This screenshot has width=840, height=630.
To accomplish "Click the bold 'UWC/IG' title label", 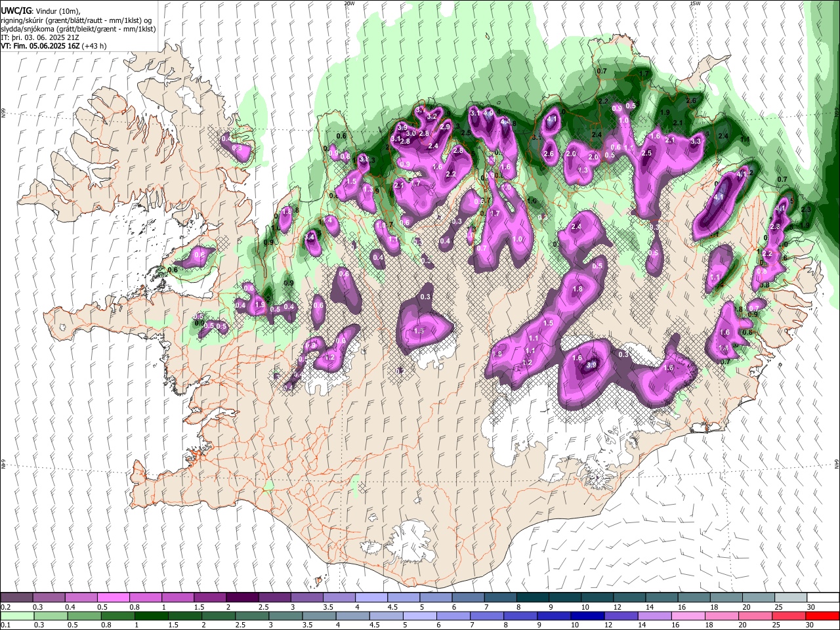I will click(x=16, y=10).
